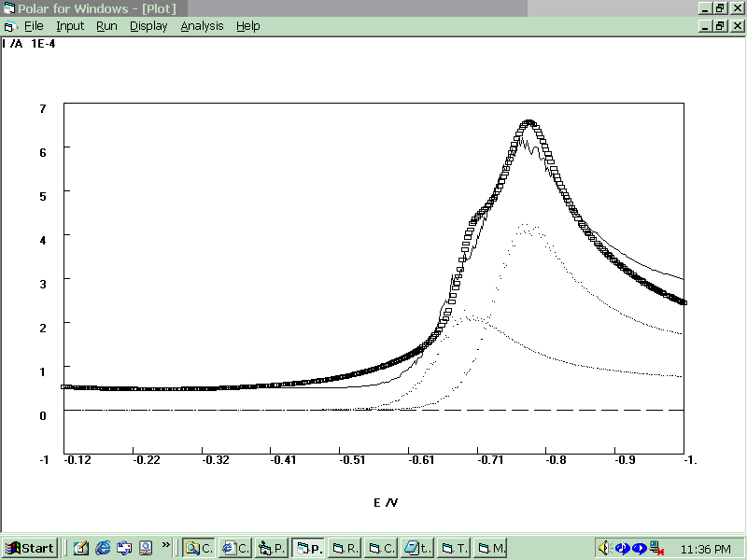The width and height of the screenshot is (747, 560).
Task: Open the plot document icon menu
Action: [x=8, y=26]
